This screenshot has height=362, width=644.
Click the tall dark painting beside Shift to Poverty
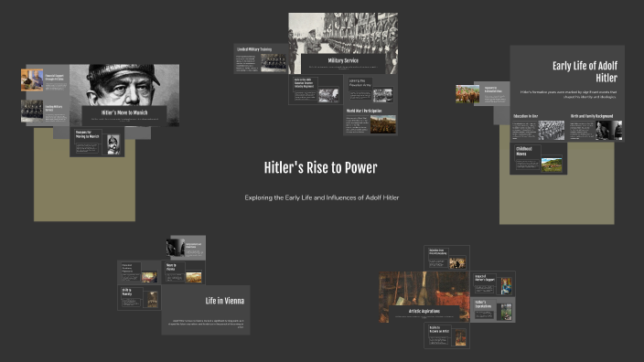pos(153,299)
